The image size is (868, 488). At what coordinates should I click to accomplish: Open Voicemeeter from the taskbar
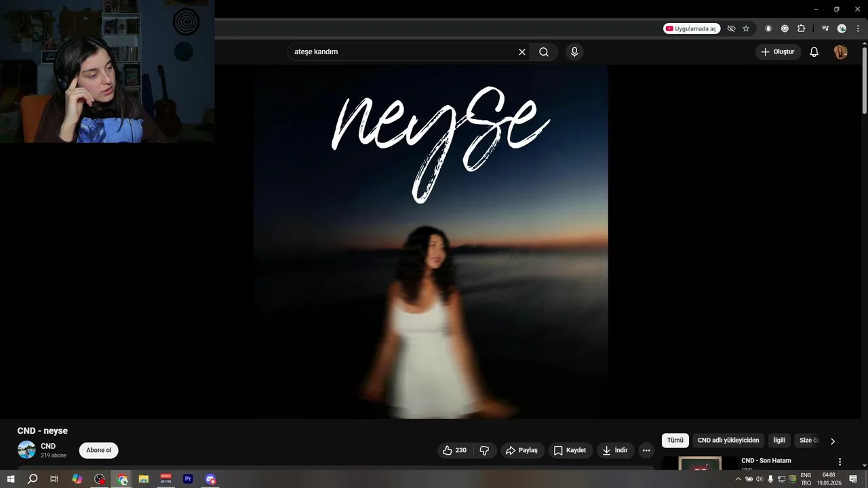pos(166,479)
